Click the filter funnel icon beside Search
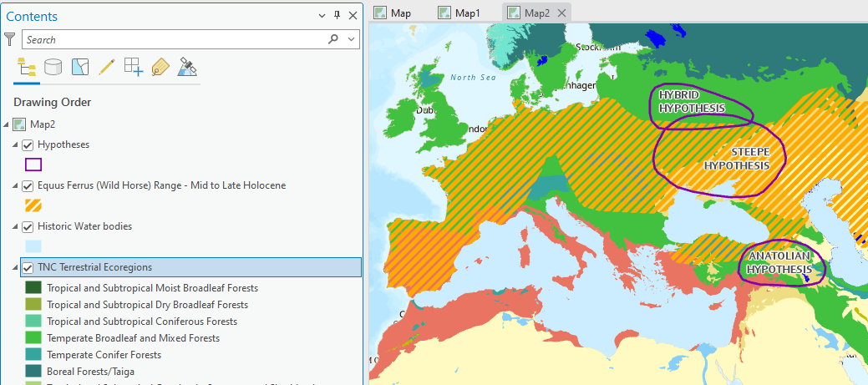Viewport: 868px width, 385px height. 10,39
